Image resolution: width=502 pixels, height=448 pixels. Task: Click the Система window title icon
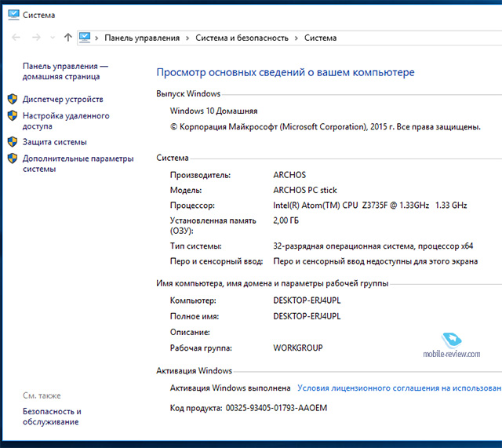13,15
